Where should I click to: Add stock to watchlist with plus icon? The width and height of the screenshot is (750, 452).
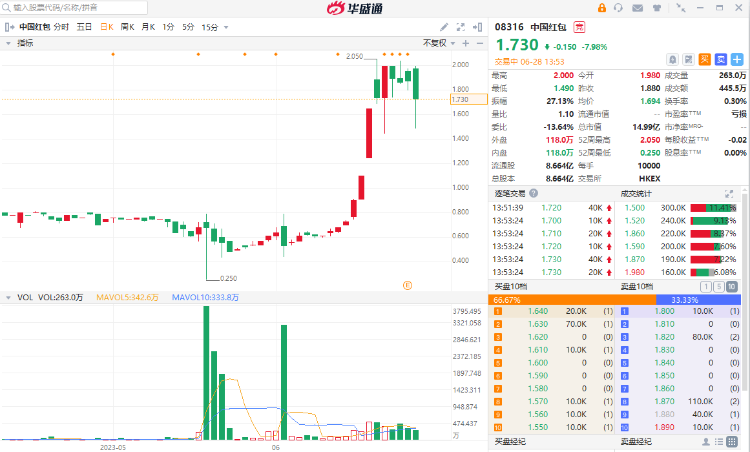coord(737,59)
